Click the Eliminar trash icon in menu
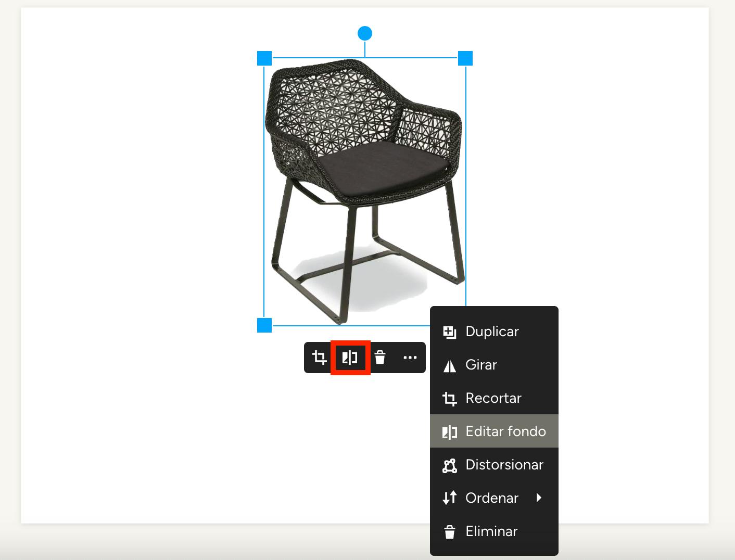735x560 pixels. tap(449, 532)
